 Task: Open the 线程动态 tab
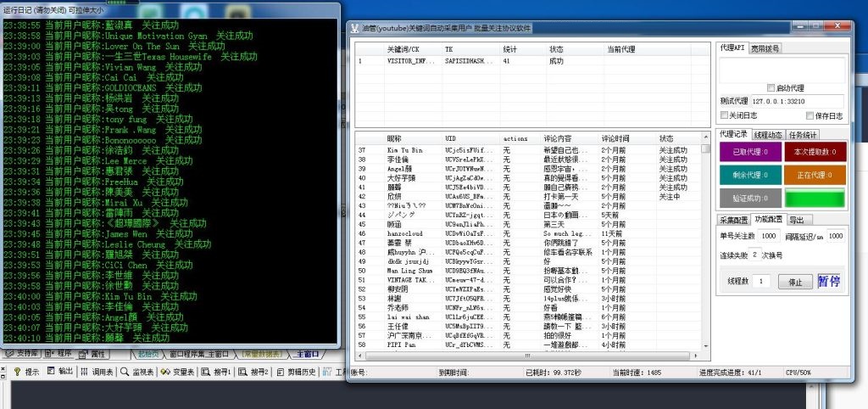point(768,134)
